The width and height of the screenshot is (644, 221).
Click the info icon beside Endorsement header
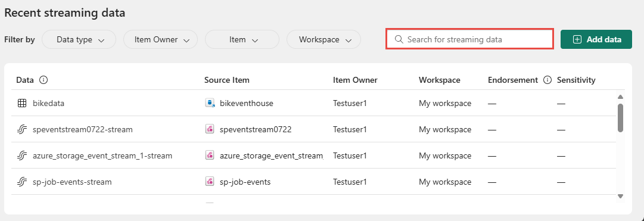click(547, 80)
